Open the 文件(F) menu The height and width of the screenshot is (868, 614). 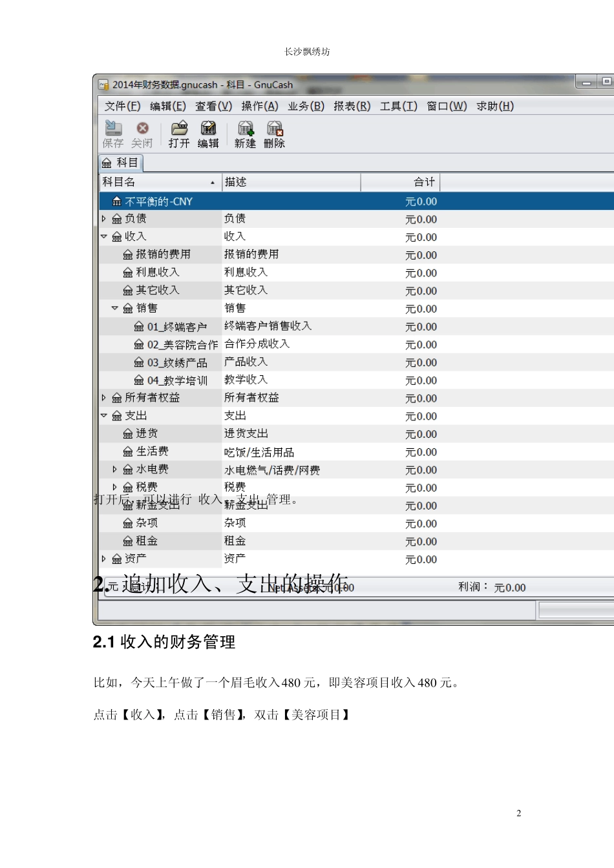122,106
